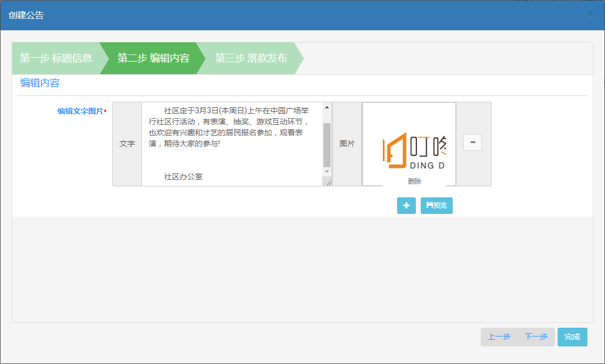The width and height of the screenshot is (605, 364).
Task: Click the 预览 preview button
Action: click(x=436, y=206)
